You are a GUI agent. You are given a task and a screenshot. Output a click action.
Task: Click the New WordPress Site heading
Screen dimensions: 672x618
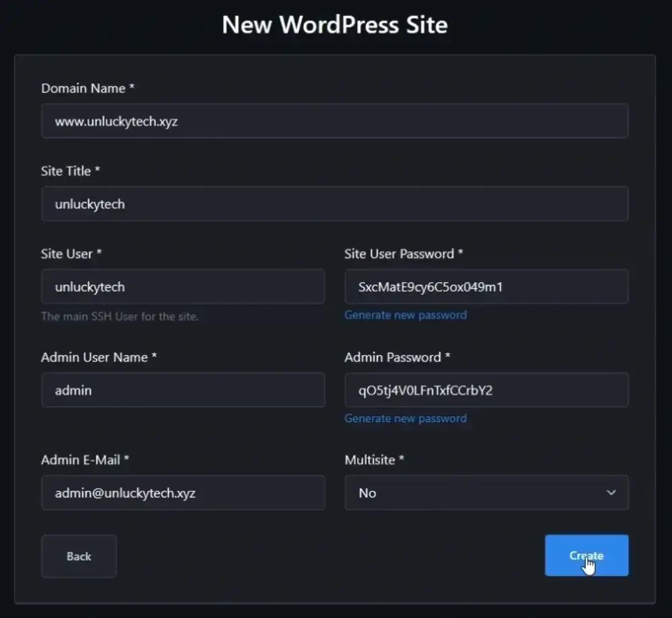(334, 25)
